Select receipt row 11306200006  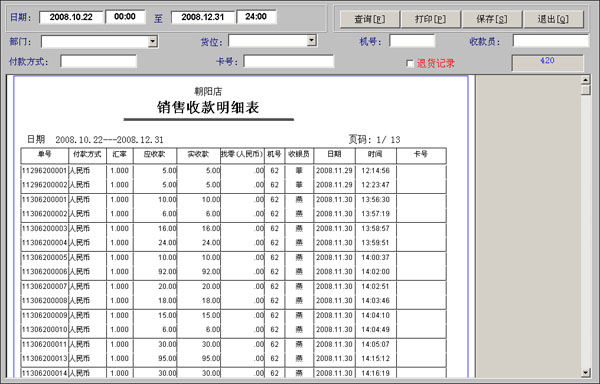[x=233, y=272]
